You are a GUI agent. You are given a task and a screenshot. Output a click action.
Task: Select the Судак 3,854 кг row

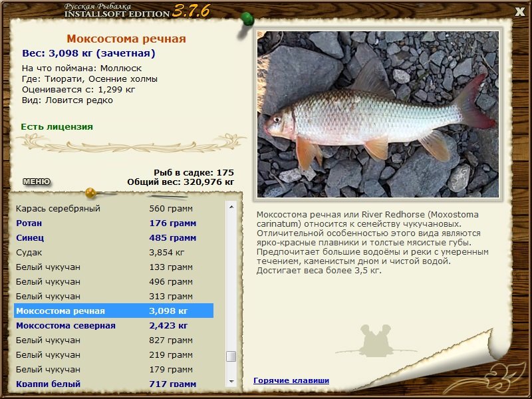click(114, 253)
